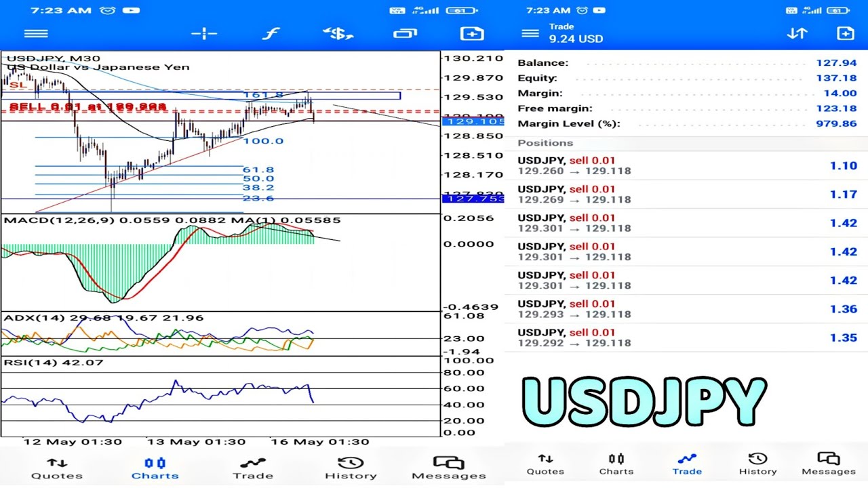Open History tab in left bottom bar
Viewport: 868px width, 488px height.
351,468
